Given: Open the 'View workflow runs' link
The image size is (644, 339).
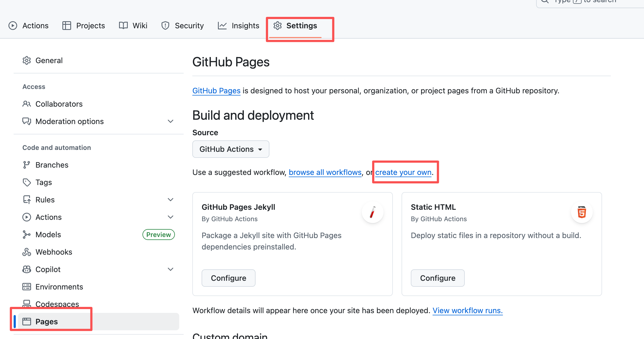Looking at the screenshot, I should (467, 311).
